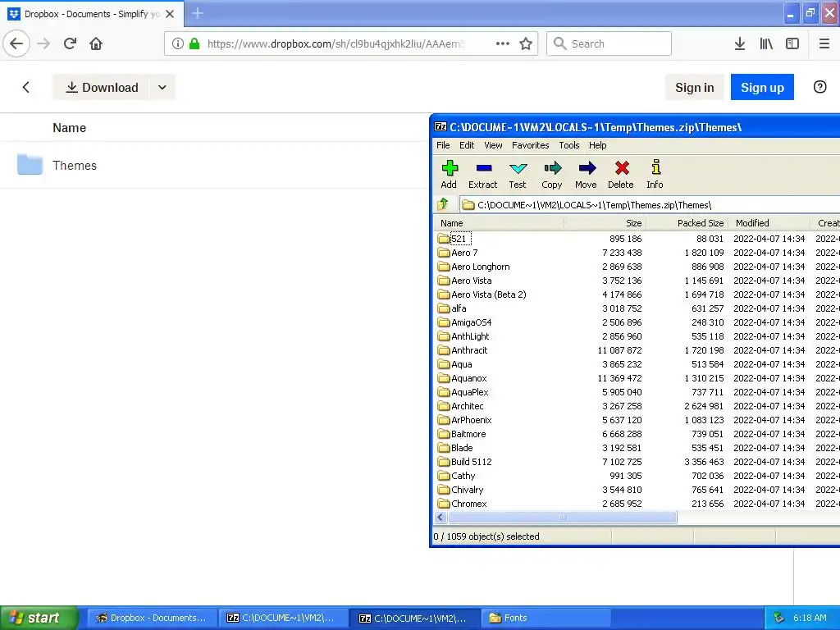Viewport: 840px width, 630px height.
Task: Sort by the Modified column header
Action: click(x=769, y=223)
